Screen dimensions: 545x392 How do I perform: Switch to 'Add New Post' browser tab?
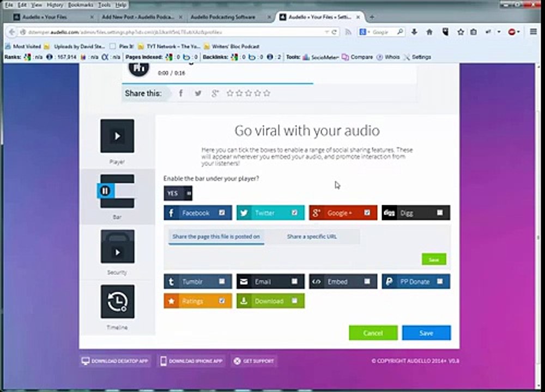point(141,17)
